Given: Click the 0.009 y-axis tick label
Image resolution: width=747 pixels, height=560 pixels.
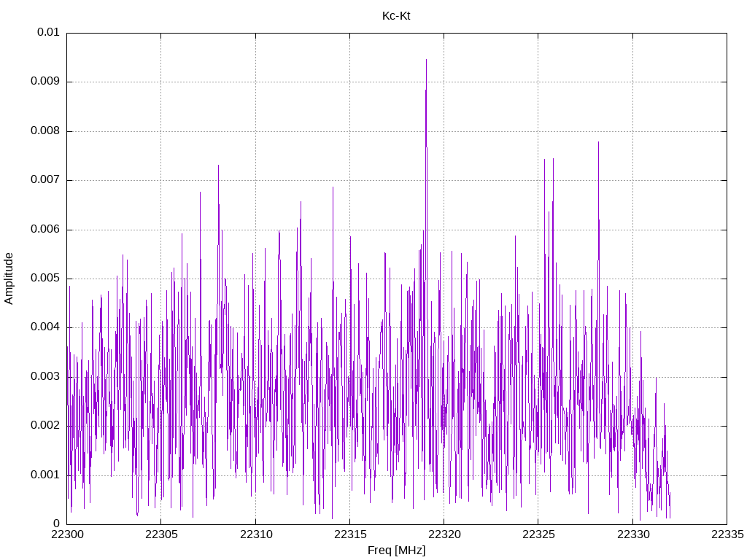Looking at the screenshot, I should (44, 81).
